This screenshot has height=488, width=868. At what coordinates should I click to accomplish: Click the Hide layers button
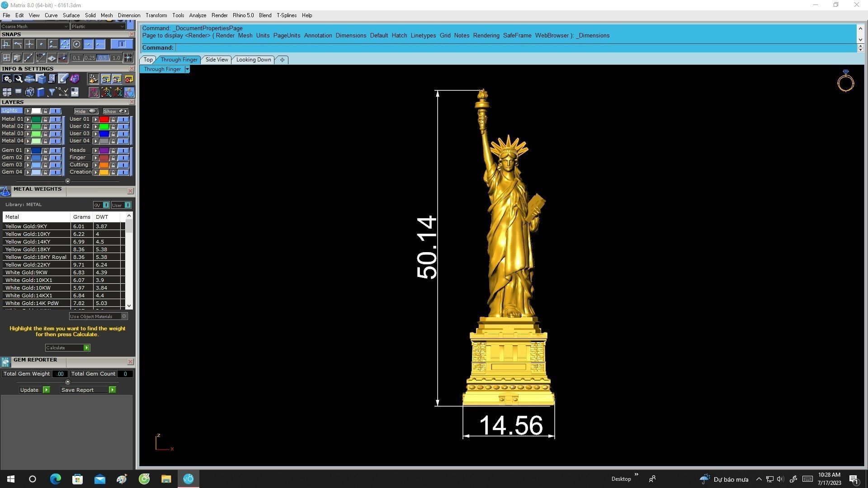[86, 111]
